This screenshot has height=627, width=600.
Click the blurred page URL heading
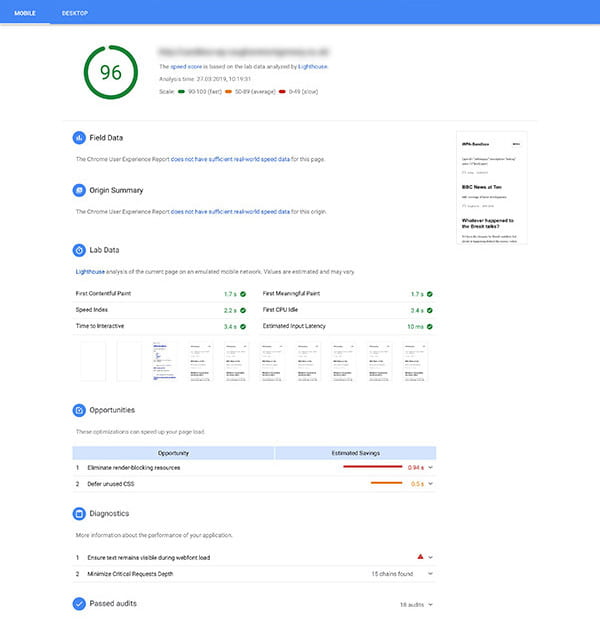click(x=244, y=52)
